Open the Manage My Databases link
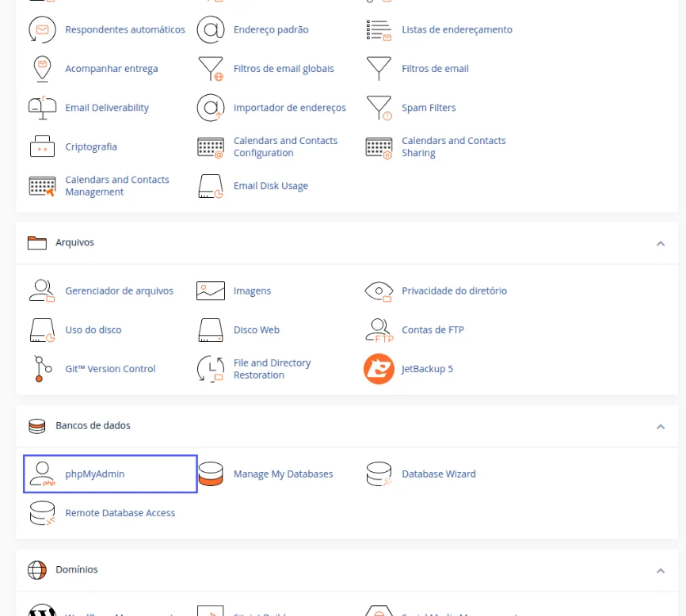 (x=283, y=474)
